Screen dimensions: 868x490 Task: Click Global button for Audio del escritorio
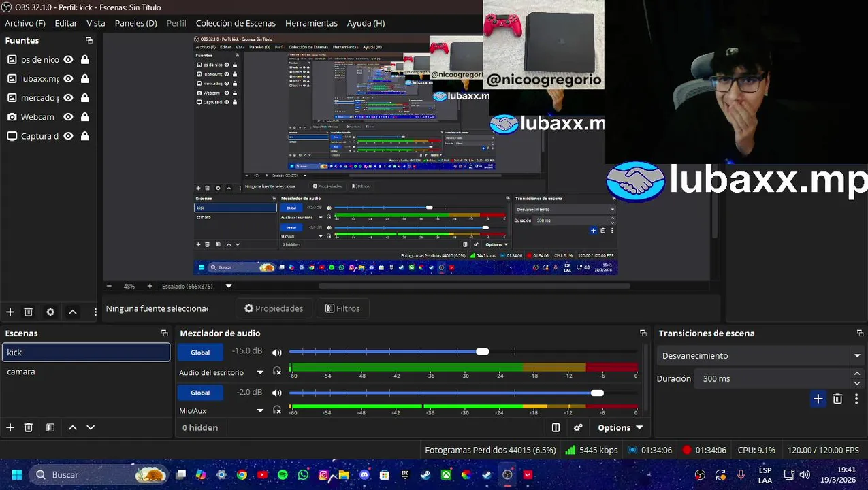200,353
